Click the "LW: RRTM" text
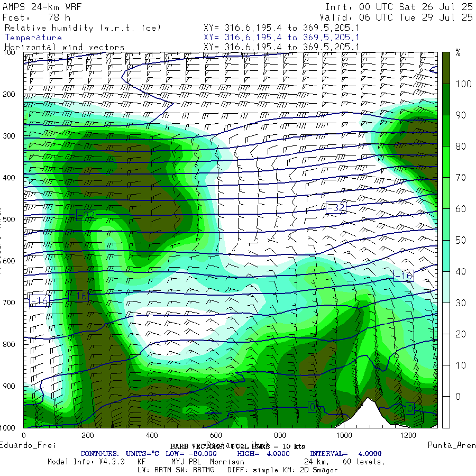Screen dimensions: 476x476 pos(155,470)
